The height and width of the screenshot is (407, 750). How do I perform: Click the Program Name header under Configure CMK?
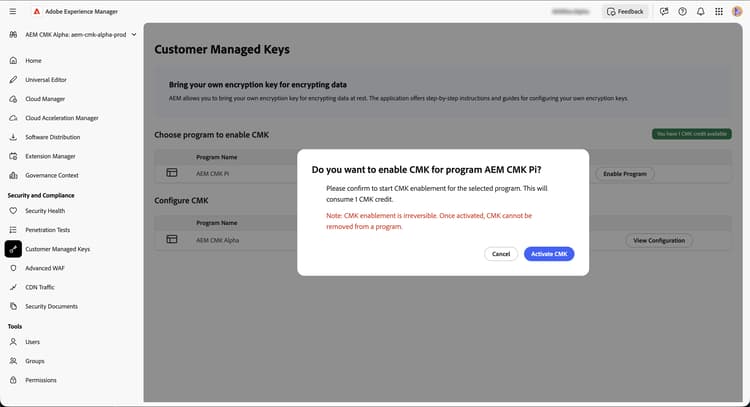pyautogui.click(x=217, y=223)
